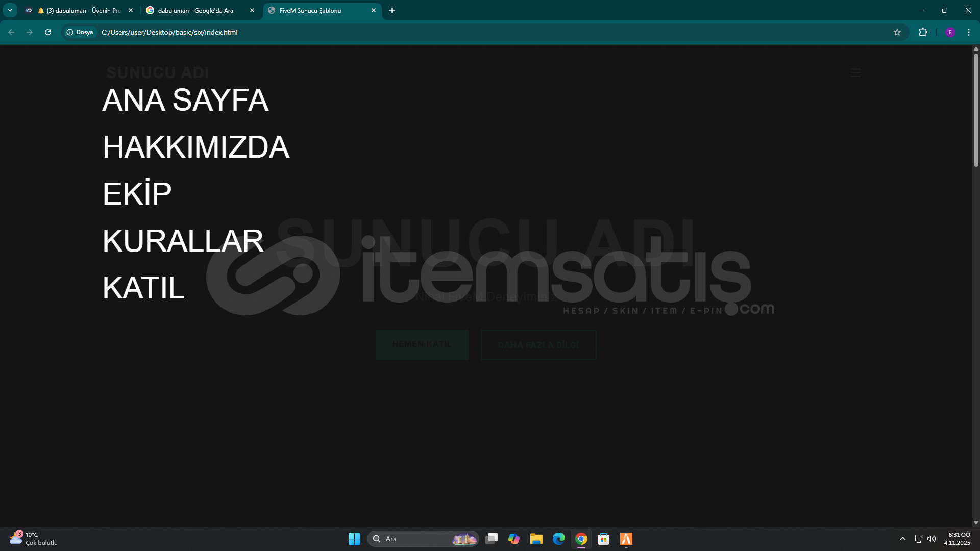
Task: Click the KATIL menu link
Action: pos(143,288)
